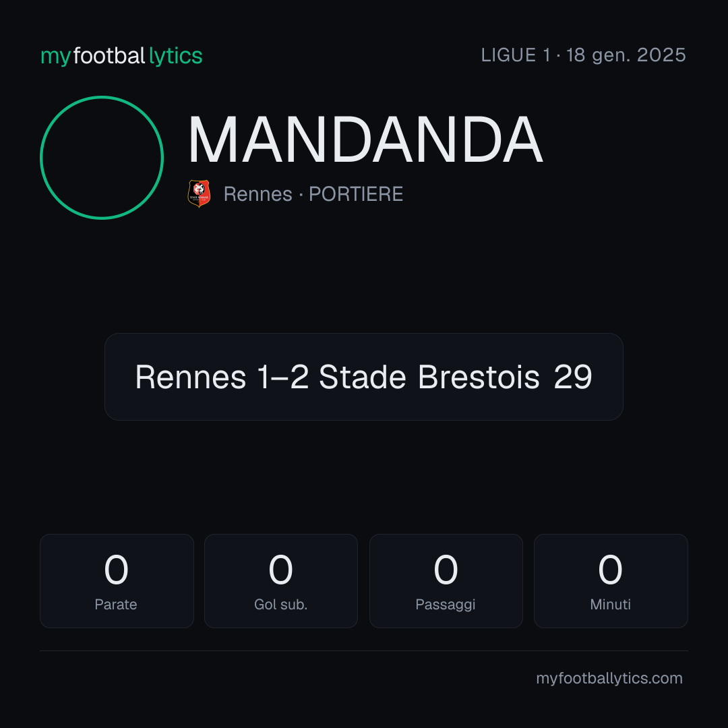Select Stade Brestois 29 in the match card
This screenshot has height=728, width=728.
(x=456, y=377)
